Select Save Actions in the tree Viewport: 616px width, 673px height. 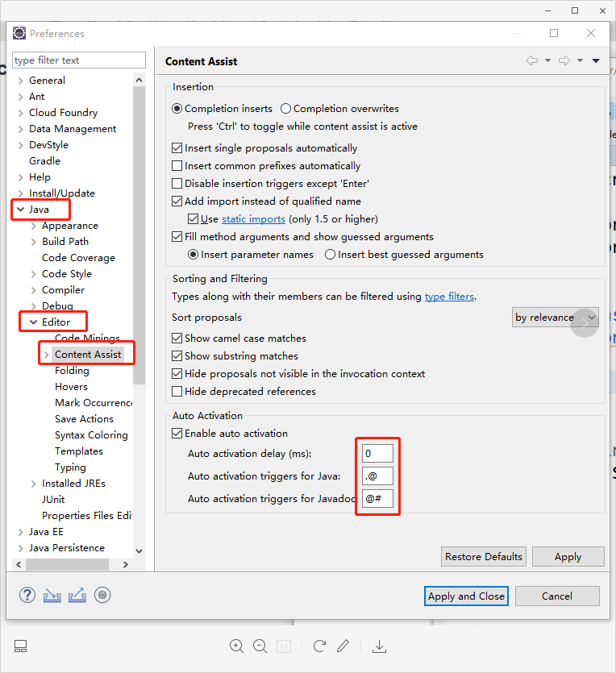(x=84, y=419)
